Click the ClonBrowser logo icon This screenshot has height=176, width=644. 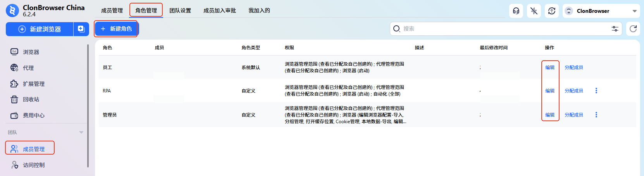(x=12, y=10)
